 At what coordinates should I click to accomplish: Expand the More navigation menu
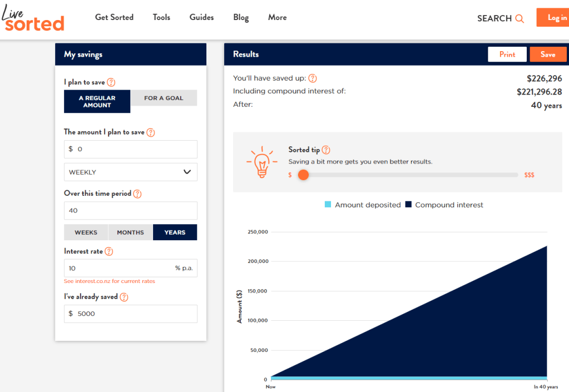tap(277, 17)
